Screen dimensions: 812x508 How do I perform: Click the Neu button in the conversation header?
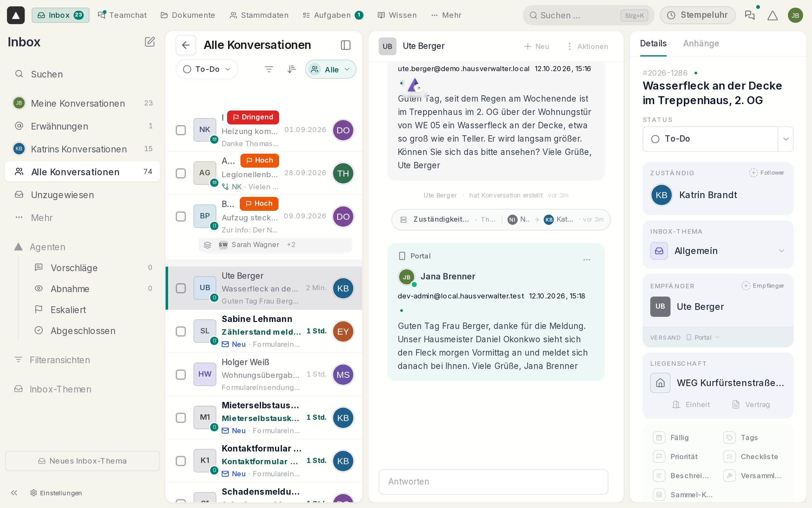(x=537, y=46)
